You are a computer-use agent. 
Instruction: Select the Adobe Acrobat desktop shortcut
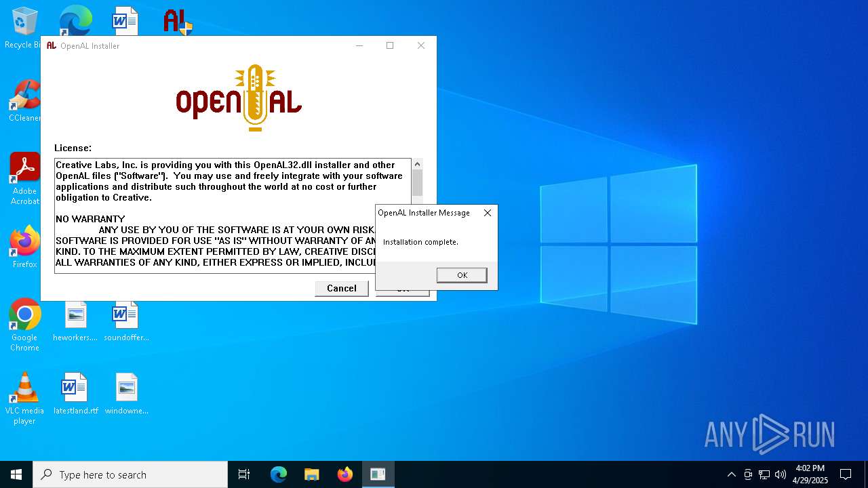24,179
